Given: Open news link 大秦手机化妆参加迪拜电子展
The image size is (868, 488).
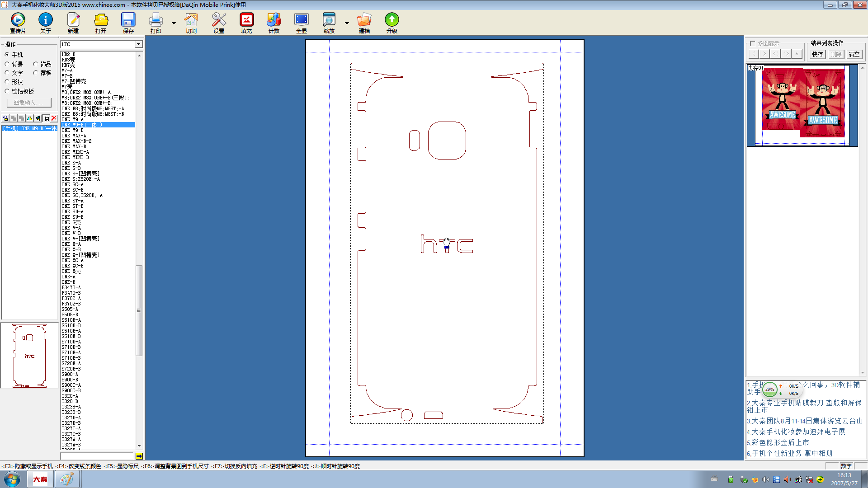Looking at the screenshot, I should 796,432.
